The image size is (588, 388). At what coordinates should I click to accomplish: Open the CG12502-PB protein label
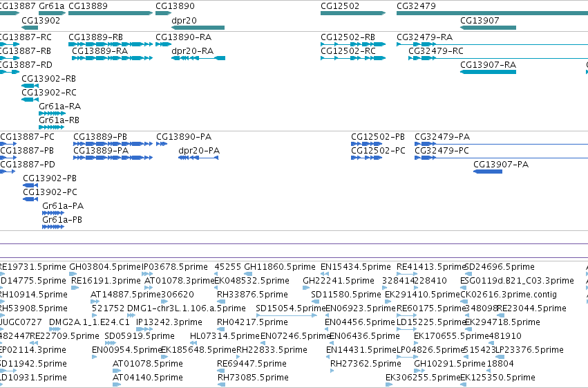coord(378,137)
